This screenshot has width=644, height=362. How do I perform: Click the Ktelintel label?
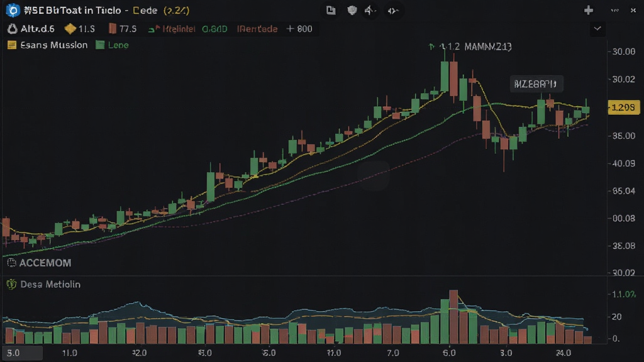click(x=179, y=29)
